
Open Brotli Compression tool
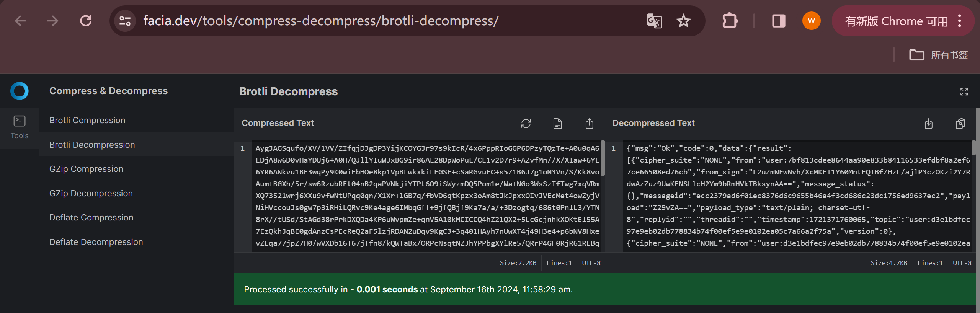[87, 120]
